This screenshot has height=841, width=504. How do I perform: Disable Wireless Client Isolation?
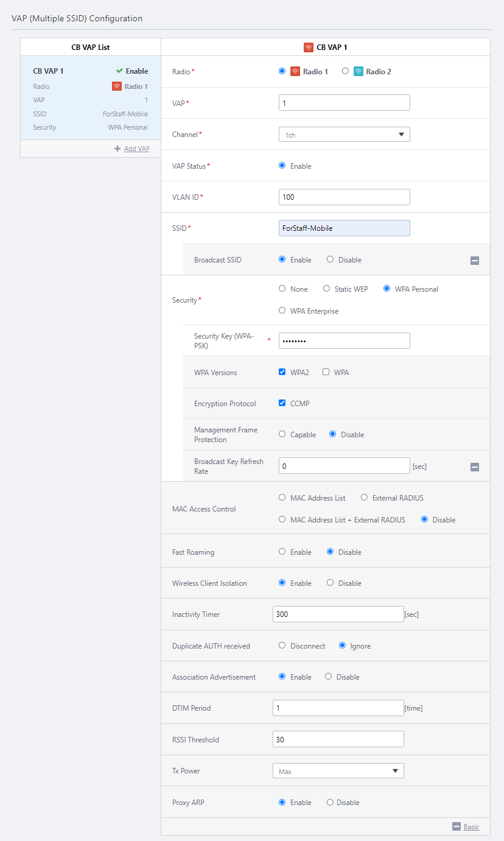331,583
